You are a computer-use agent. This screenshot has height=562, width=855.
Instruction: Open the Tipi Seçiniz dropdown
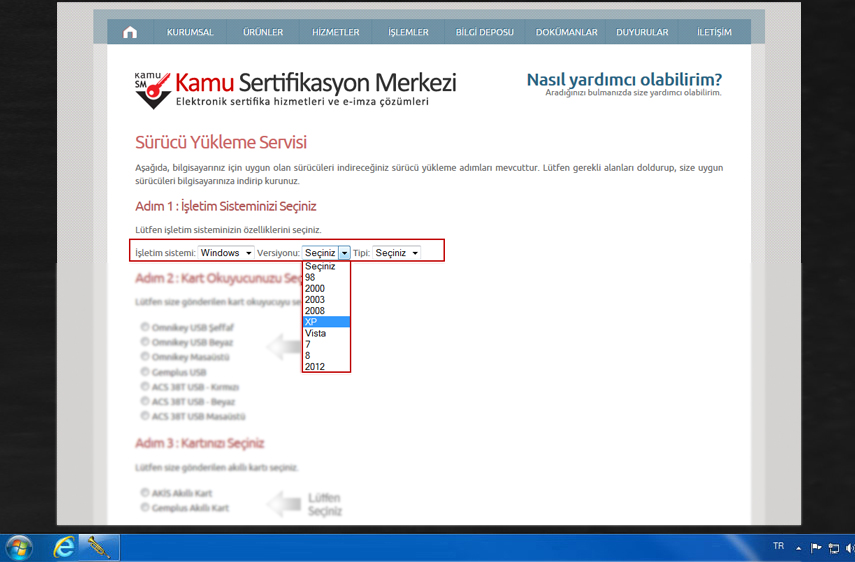point(396,253)
